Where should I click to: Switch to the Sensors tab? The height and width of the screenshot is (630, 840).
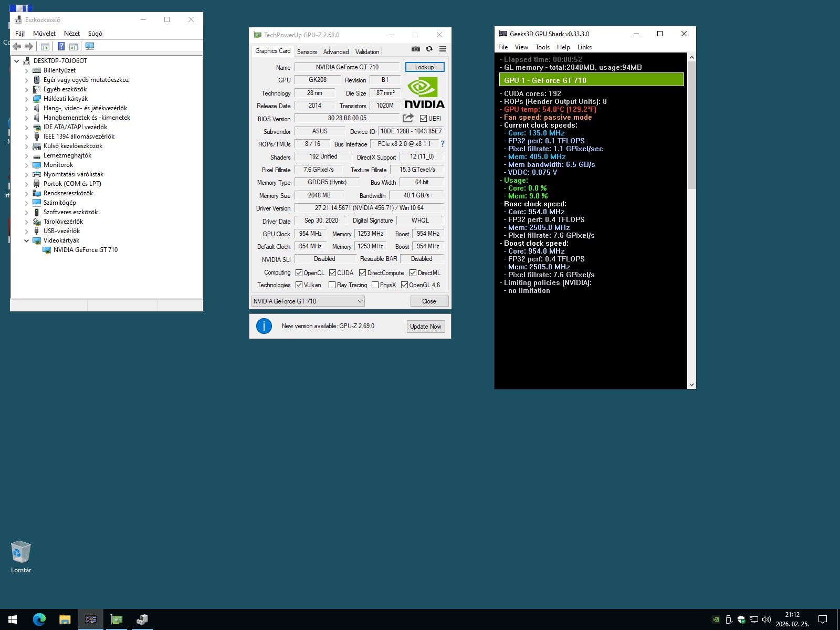point(307,52)
